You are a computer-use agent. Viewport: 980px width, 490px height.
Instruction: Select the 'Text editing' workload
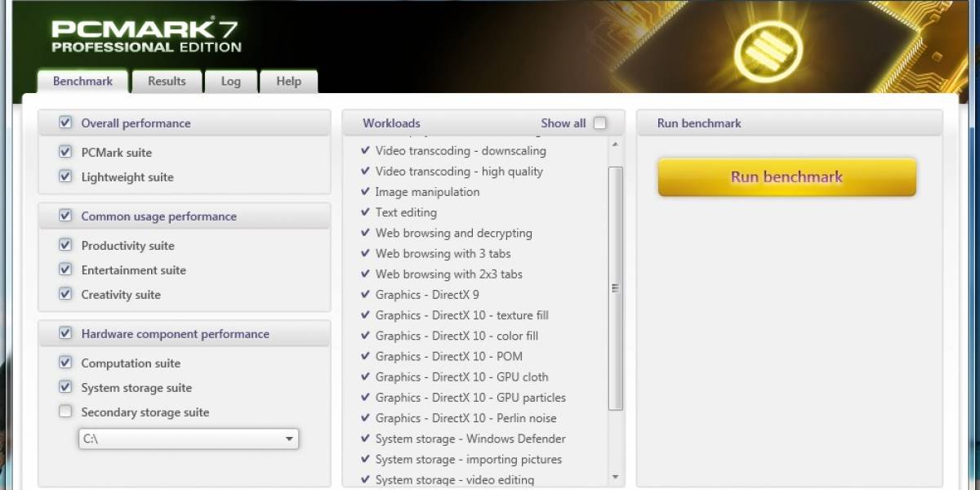[x=406, y=212]
